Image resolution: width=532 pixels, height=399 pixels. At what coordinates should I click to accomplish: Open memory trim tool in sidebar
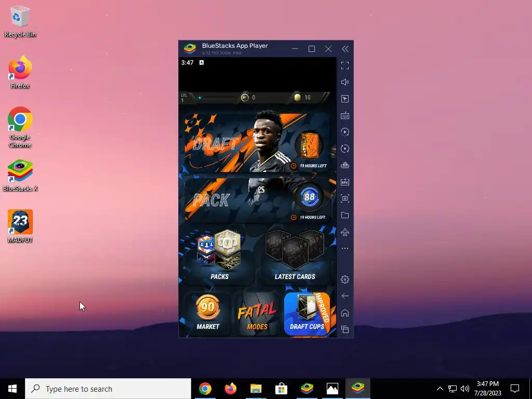click(345, 165)
